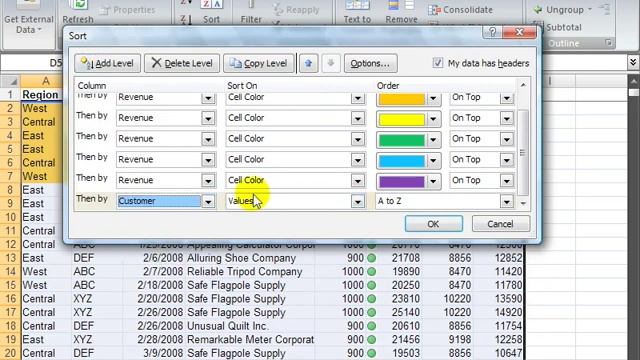Click Ungroup in the ribbon
Viewport: 640px width, 360px height.
click(562, 10)
